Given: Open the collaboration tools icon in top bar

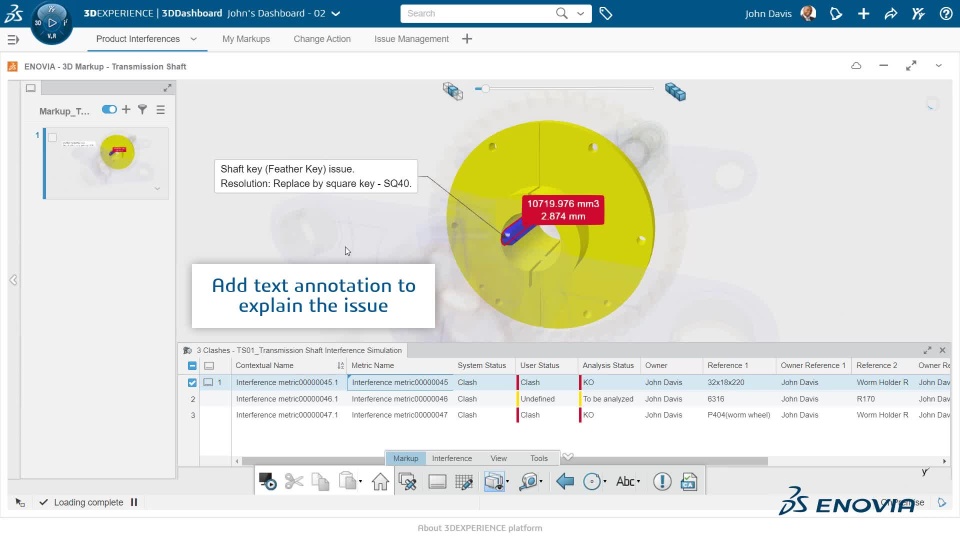Looking at the screenshot, I should point(918,13).
